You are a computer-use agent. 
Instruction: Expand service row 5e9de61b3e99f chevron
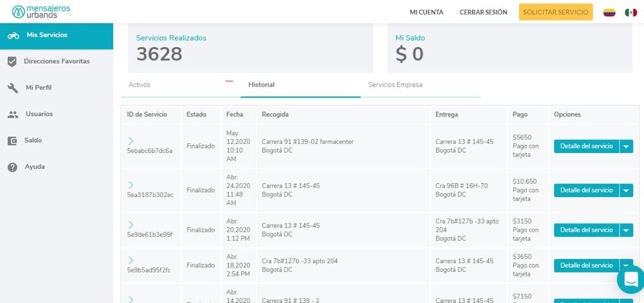click(131, 225)
